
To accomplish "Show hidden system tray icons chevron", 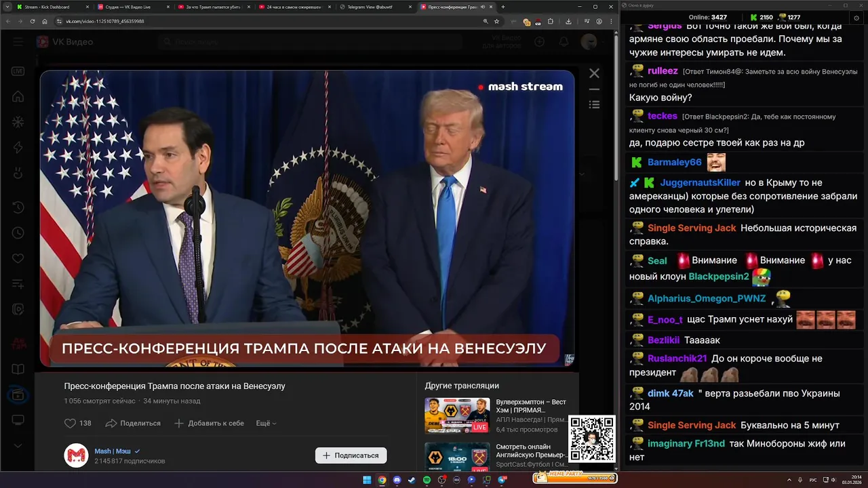I will (789, 480).
